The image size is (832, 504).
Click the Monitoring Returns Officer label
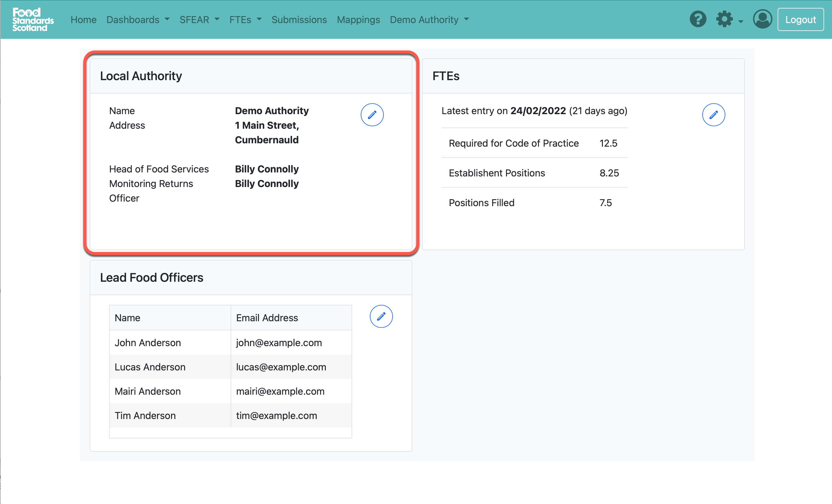click(151, 191)
